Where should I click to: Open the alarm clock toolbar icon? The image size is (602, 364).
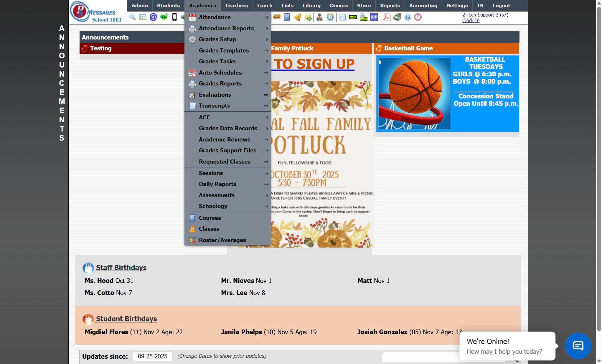point(330,17)
